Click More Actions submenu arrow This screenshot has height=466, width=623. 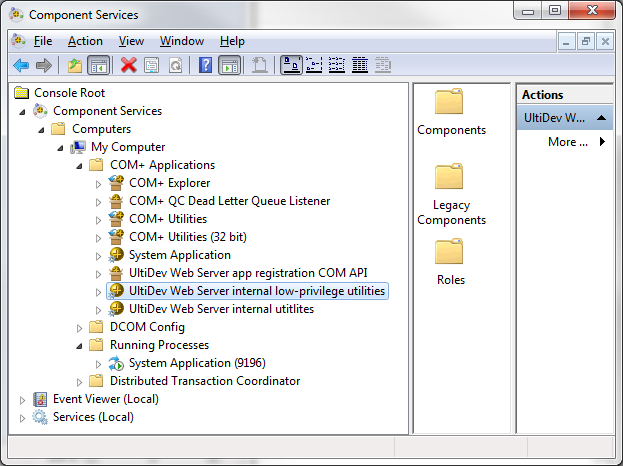(x=602, y=142)
